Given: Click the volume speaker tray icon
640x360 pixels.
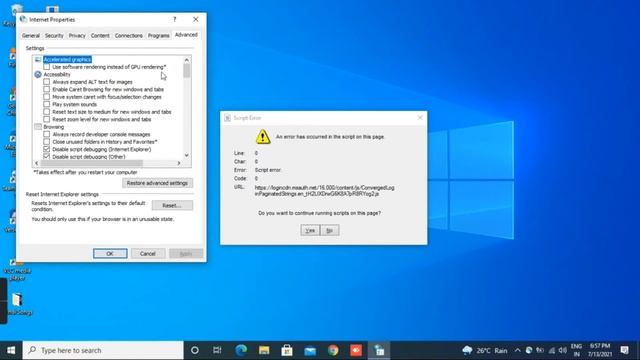Looking at the screenshot, I should (x=563, y=350).
